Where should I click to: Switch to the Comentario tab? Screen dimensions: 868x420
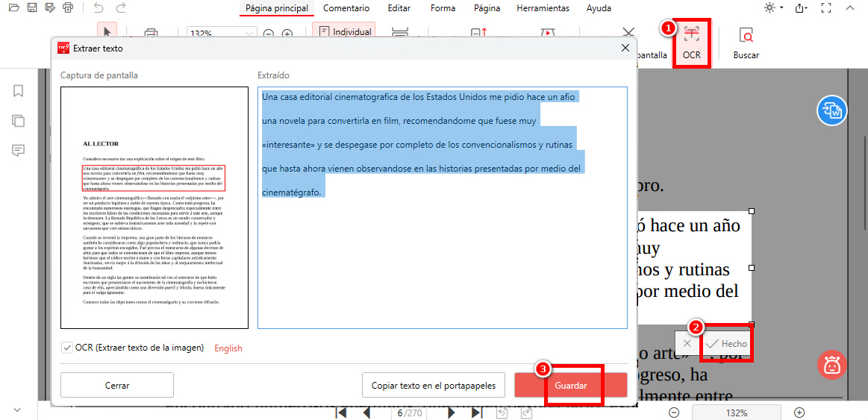coord(346,8)
